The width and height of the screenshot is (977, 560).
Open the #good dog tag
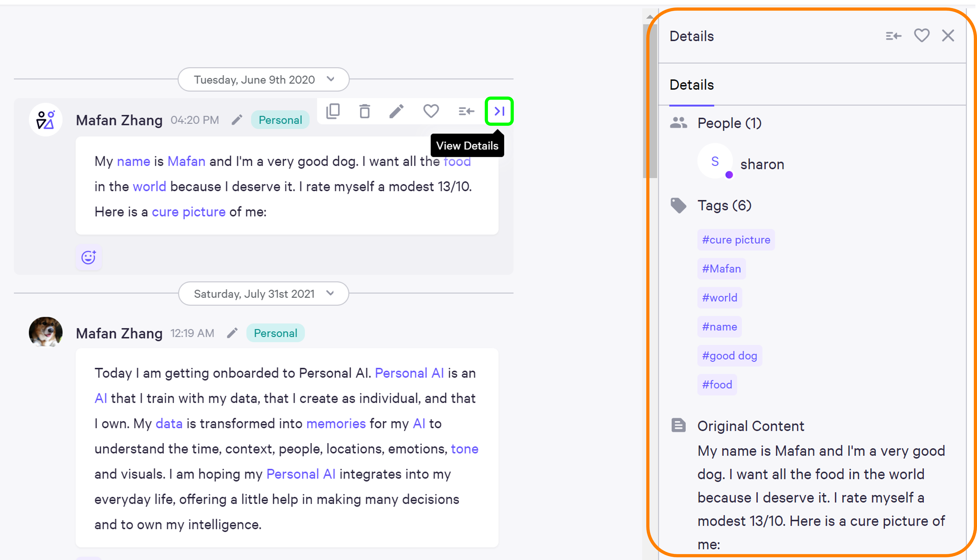[730, 356]
